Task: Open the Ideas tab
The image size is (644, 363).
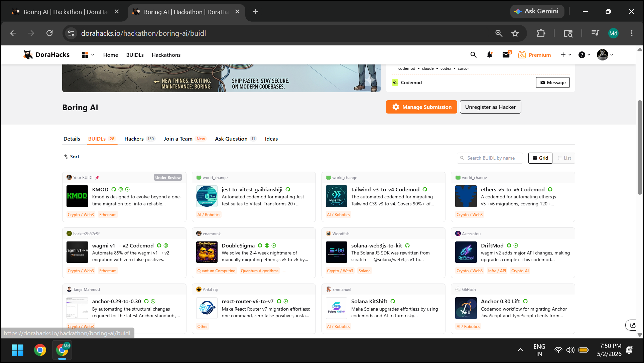Action: tap(271, 139)
